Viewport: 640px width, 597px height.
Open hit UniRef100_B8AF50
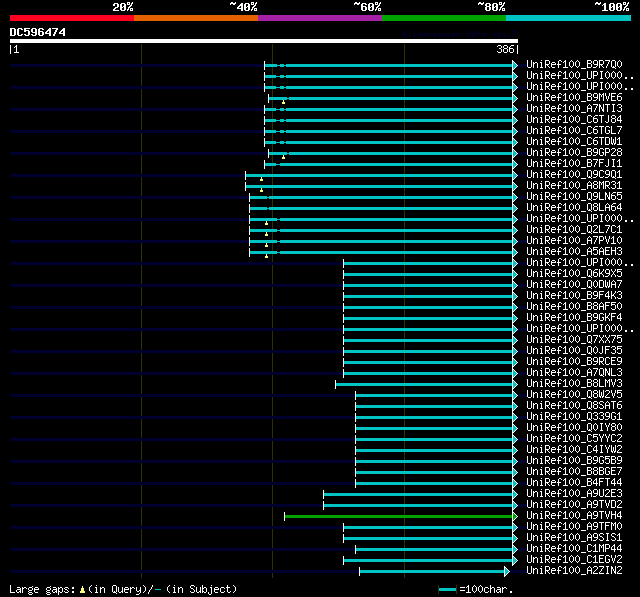click(574, 307)
